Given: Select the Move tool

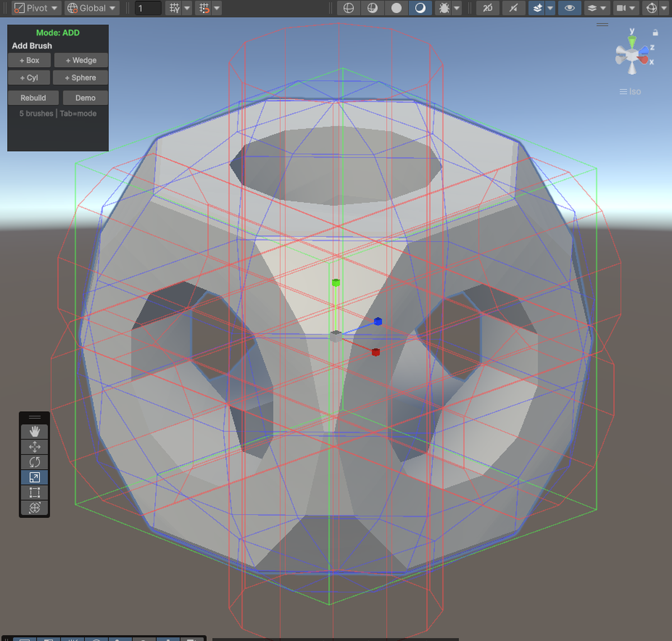Looking at the screenshot, I should tap(34, 446).
